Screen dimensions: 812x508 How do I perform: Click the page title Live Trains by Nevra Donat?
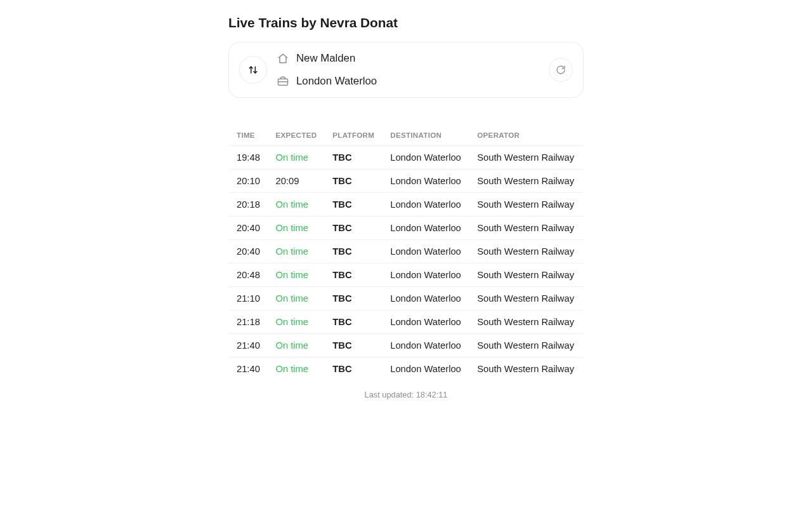tap(313, 23)
